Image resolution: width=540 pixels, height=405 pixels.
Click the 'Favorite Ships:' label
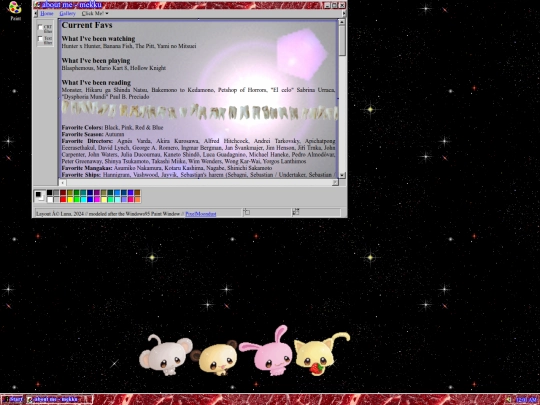point(81,175)
